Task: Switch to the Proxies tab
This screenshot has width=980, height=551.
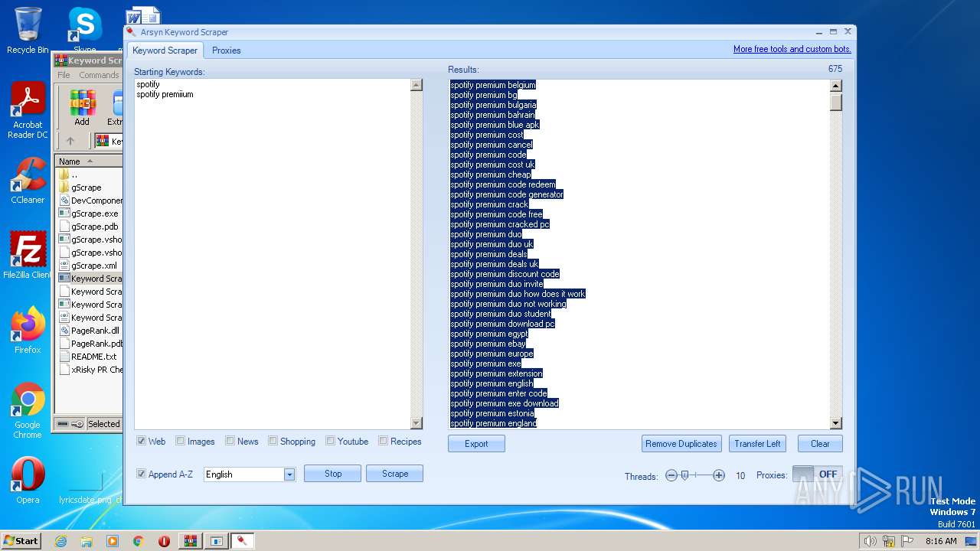Action: [226, 51]
